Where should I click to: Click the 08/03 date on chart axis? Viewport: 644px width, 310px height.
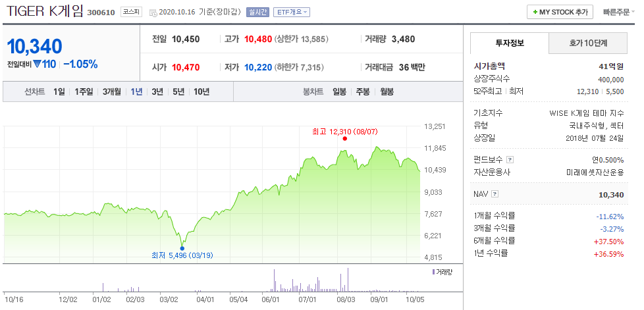[346, 300]
